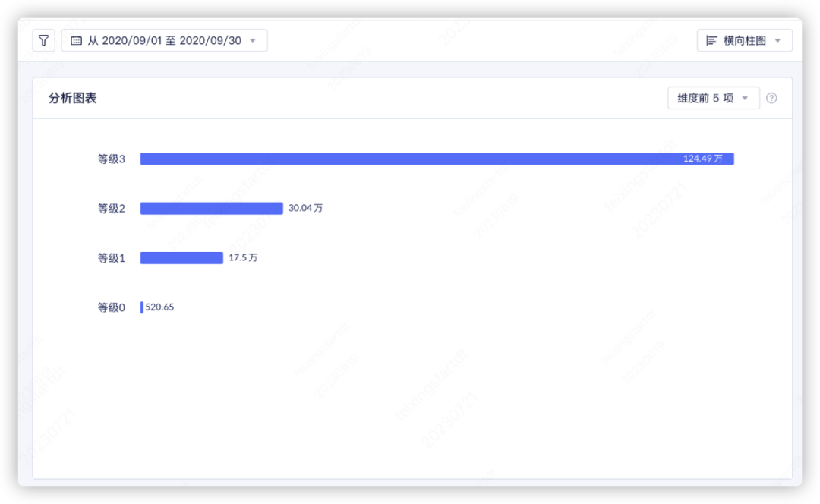
Task: Click the calendar icon in date picker
Action: point(76,40)
